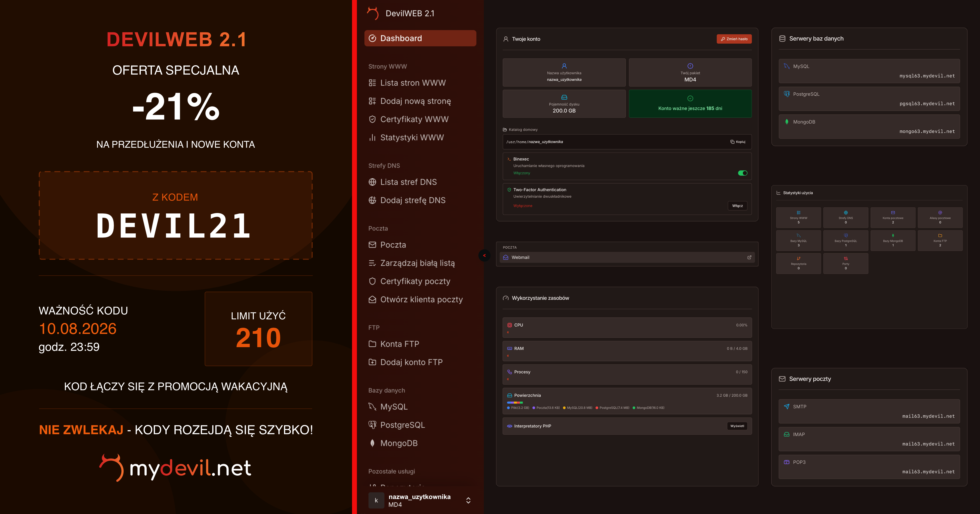This screenshot has height=514, width=980.
Task: Click the list icon for Zarządzaj białą listą
Action: [372, 263]
